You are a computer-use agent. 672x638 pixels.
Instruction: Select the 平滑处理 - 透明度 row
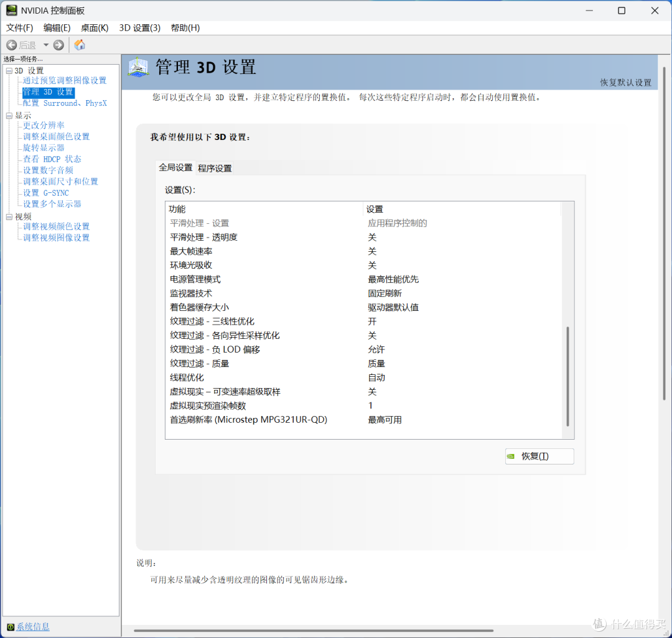tap(363, 237)
